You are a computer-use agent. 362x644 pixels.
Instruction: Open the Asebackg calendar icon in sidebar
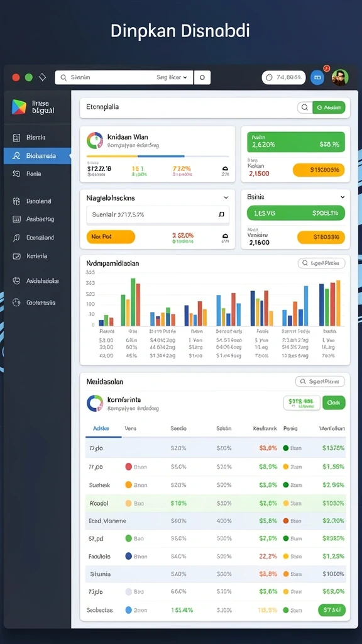tap(16, 219)
